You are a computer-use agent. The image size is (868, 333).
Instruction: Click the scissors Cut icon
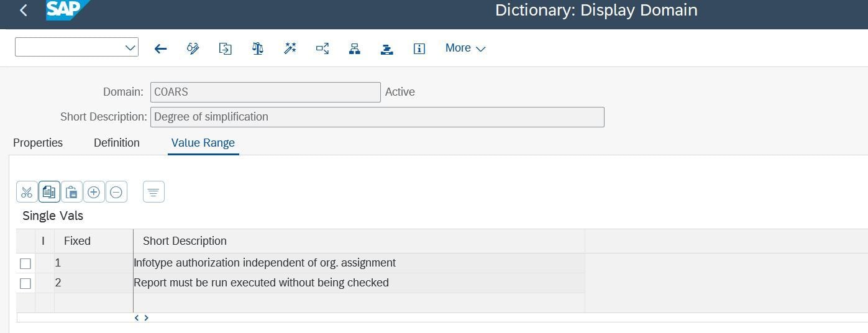(x=27, y=192)
